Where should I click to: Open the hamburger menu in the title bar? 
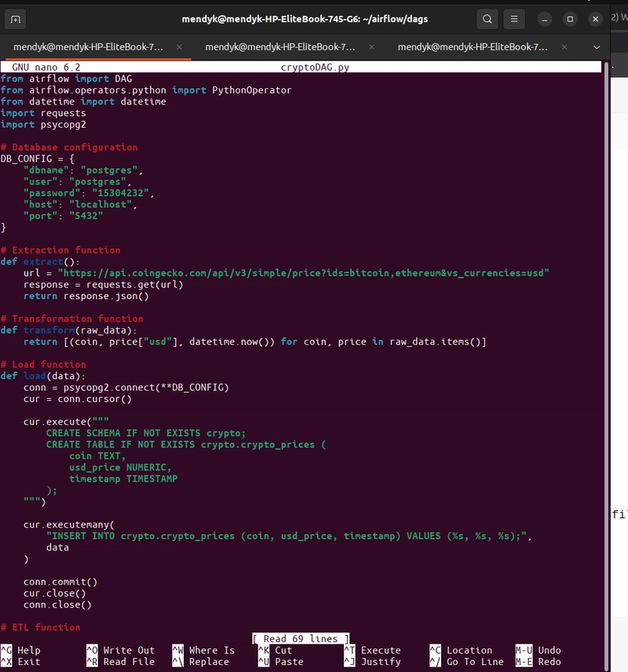[x=514, y=20]
